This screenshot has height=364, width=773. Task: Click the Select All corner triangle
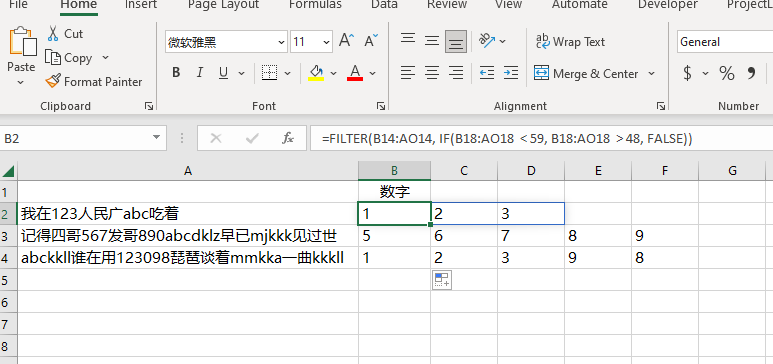[x=8, y=171]
